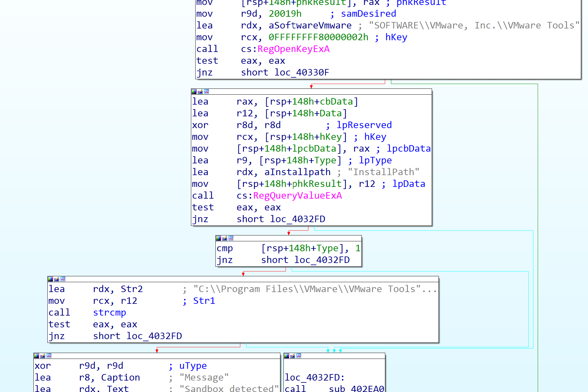The image size is (588, 392).
Task: Click the sub_402EA0 call target
Action: tap(357, 389)
